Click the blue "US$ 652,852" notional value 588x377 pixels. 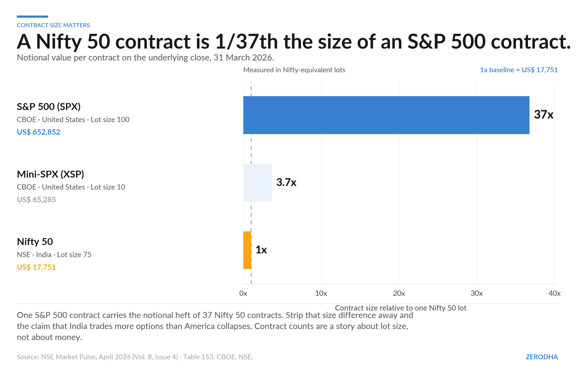38,132
